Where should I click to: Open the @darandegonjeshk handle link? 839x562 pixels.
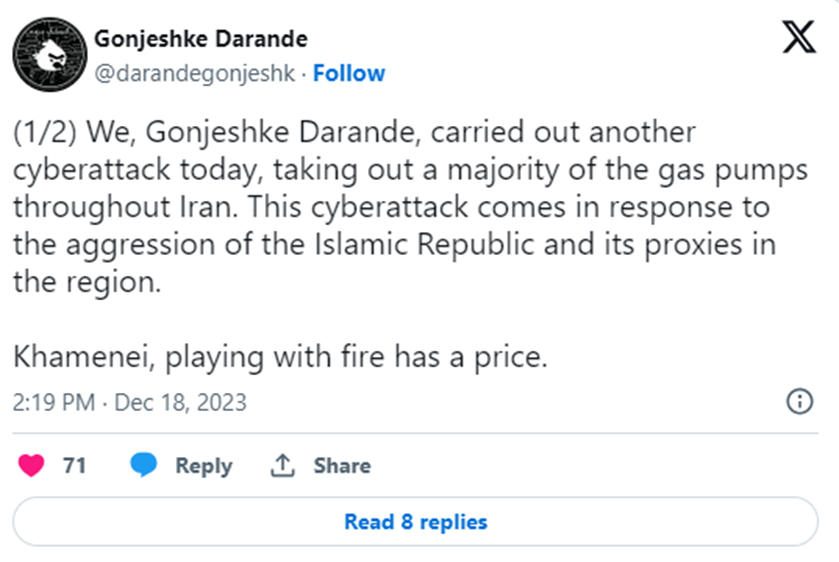tap(195, 73)
